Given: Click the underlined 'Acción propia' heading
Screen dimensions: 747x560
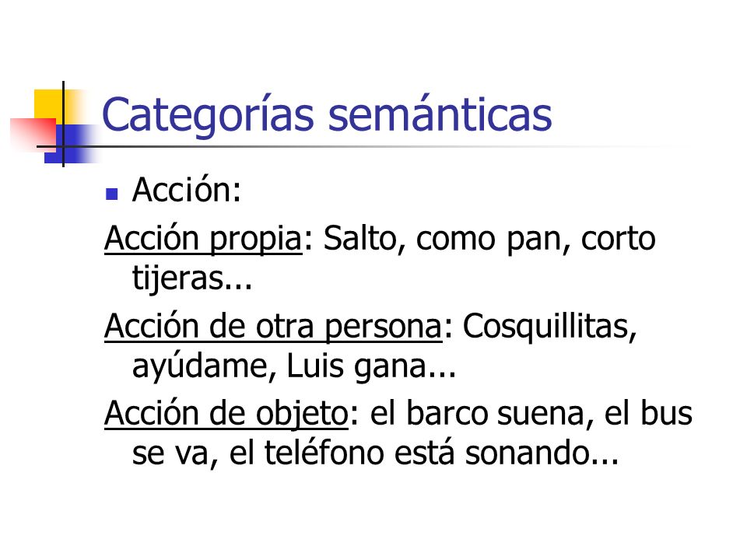Looking at the screenshot, I should pyautogui.click(x=203, y=238).
